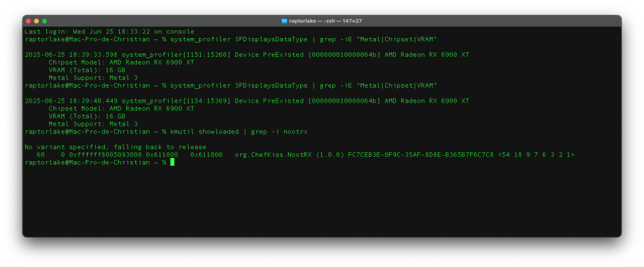This screenshot has width=644, height=267.
Task: Minimize the terminal window with yellow button
Action: 37,21
